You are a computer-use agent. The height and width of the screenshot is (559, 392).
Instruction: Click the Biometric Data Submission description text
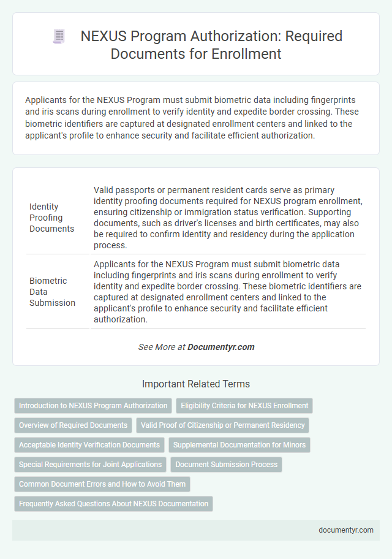pos(228,291)
